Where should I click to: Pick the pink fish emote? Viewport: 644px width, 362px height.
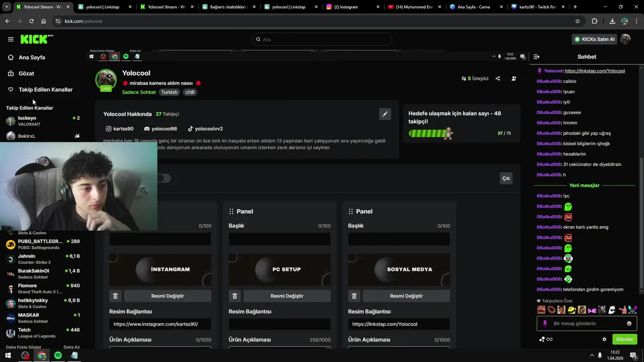592,310
